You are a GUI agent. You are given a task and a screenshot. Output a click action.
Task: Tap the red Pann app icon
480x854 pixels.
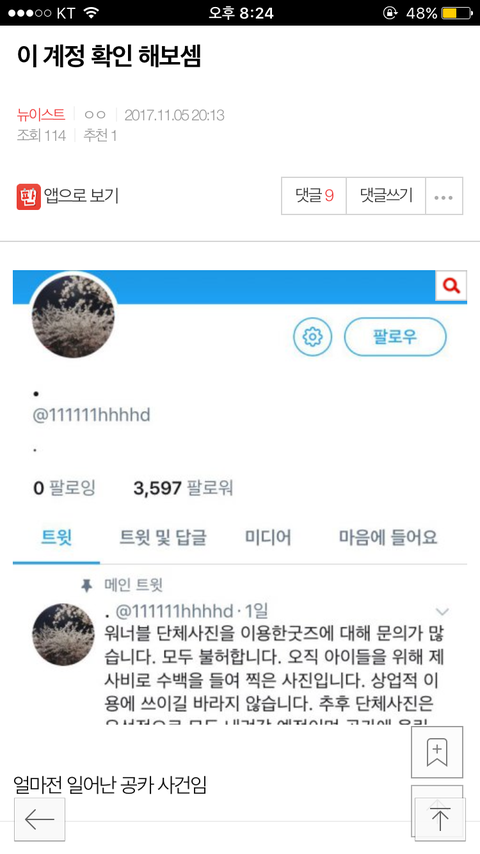pos(28,197)
